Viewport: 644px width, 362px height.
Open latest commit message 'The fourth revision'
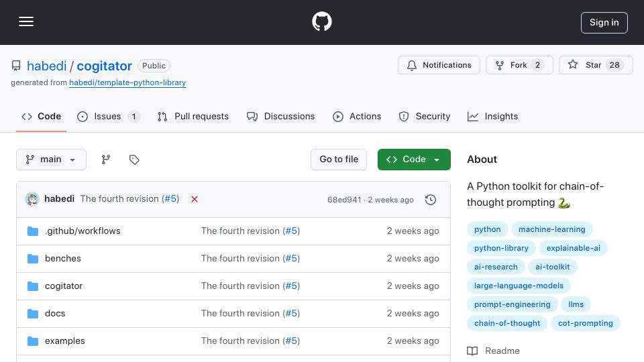click(x=119, y=198)
